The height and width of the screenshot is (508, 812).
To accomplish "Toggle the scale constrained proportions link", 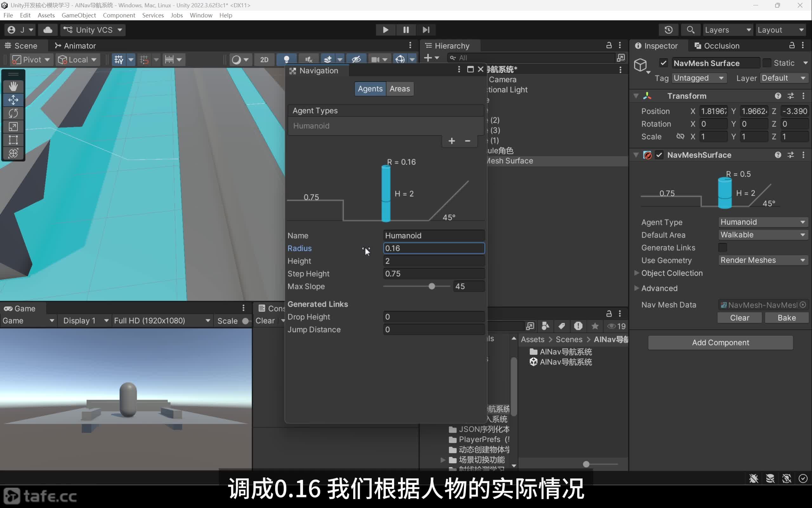I will (x=680, y=137).
